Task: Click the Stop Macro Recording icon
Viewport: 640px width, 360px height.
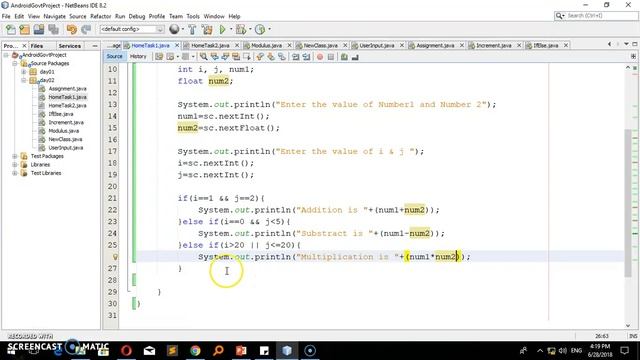Action: [331, 57]
